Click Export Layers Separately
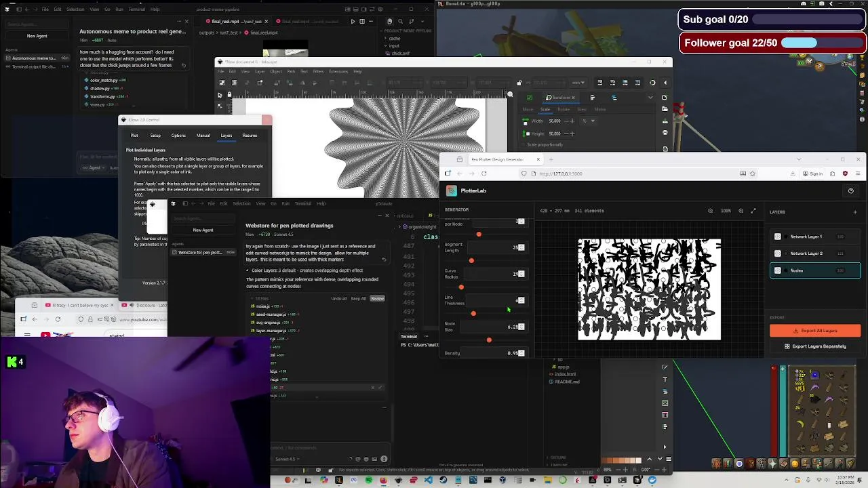This screenshot has width=868, height=488. tap(815, 346)
